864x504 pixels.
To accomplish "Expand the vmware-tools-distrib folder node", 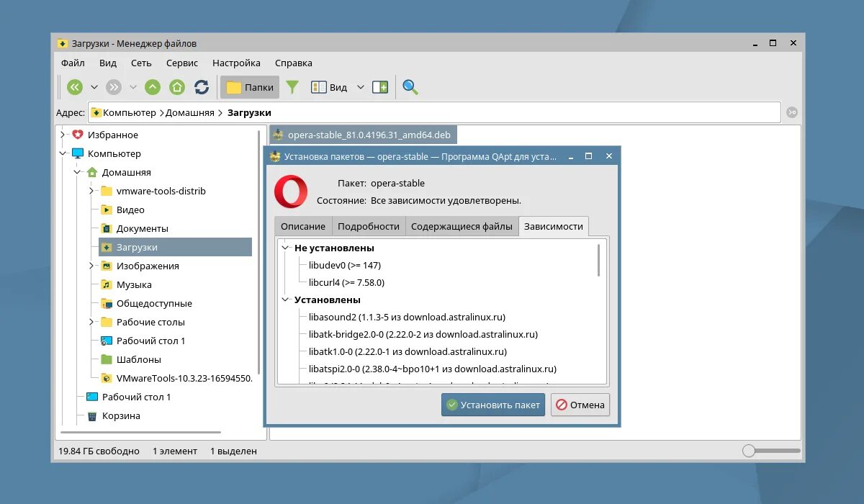I will [x=91, y=191].
